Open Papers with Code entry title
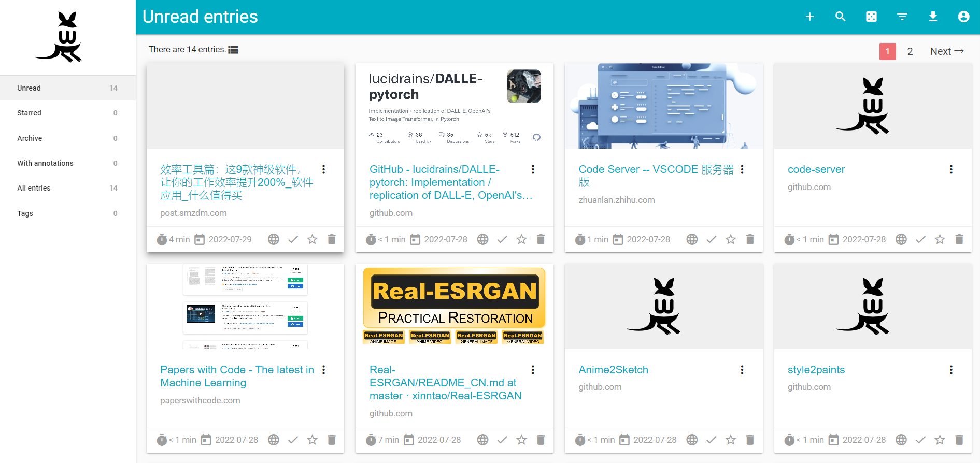 point(237,377)
